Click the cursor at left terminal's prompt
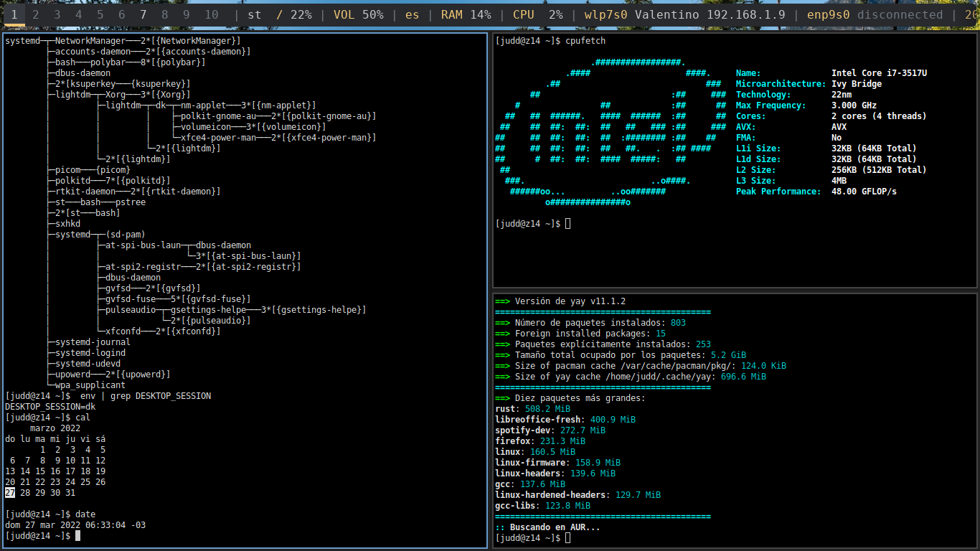980x551 pixels. click(77, 536)
